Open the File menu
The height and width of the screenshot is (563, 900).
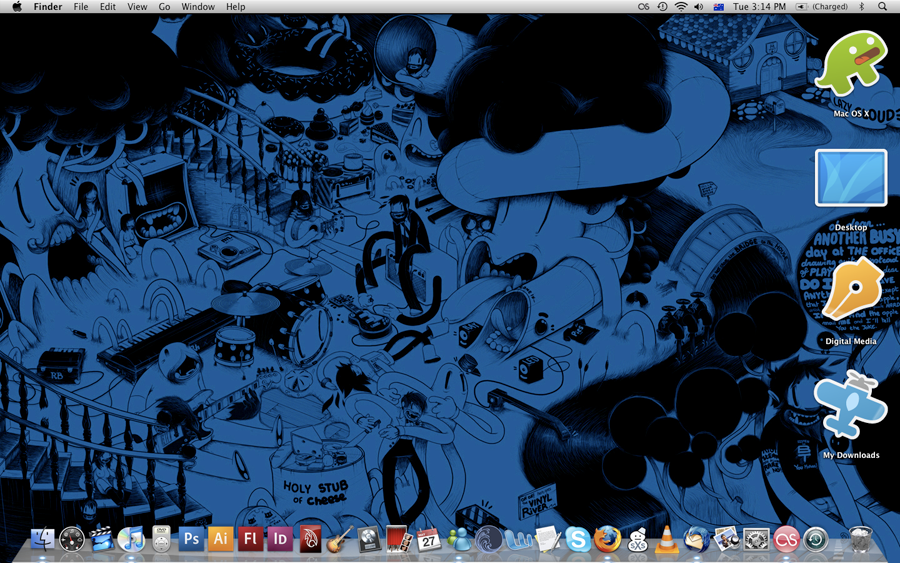tap(81, 6)
